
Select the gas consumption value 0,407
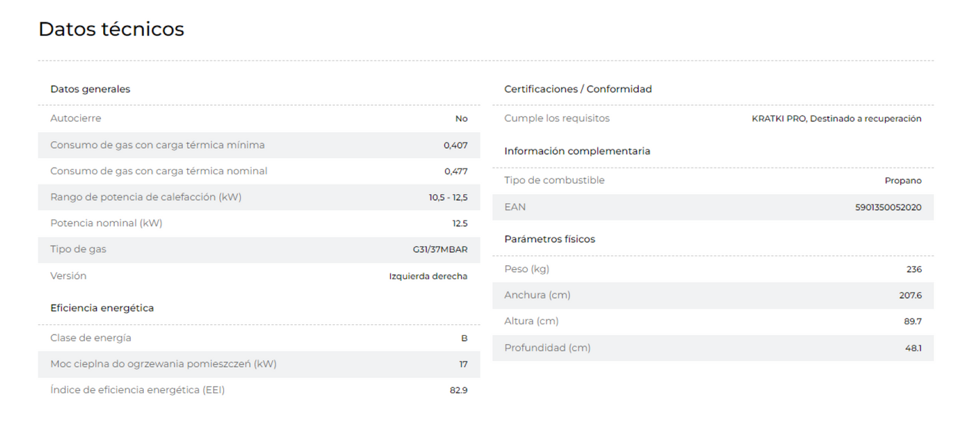point(456,145)
